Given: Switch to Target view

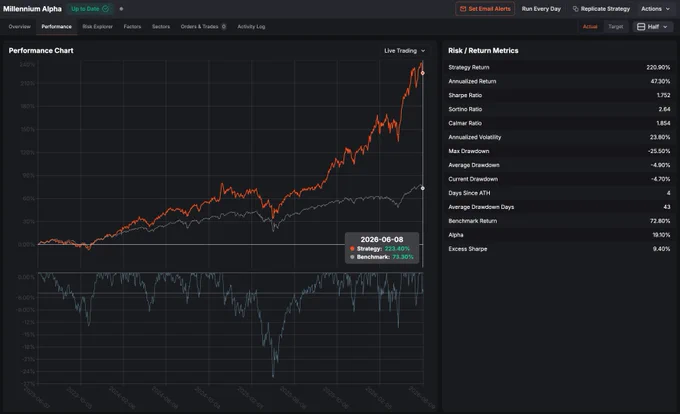Looking at the screenshot, I should 615,26.
